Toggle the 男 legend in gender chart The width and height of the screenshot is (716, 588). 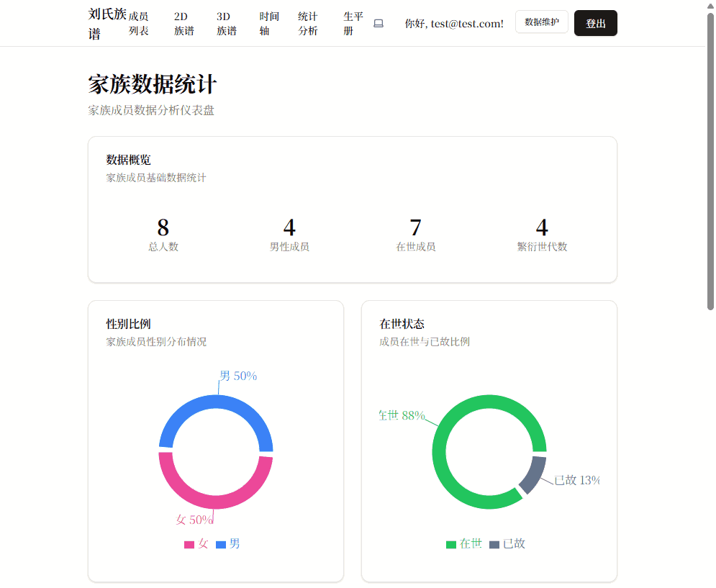coord(228,544)
